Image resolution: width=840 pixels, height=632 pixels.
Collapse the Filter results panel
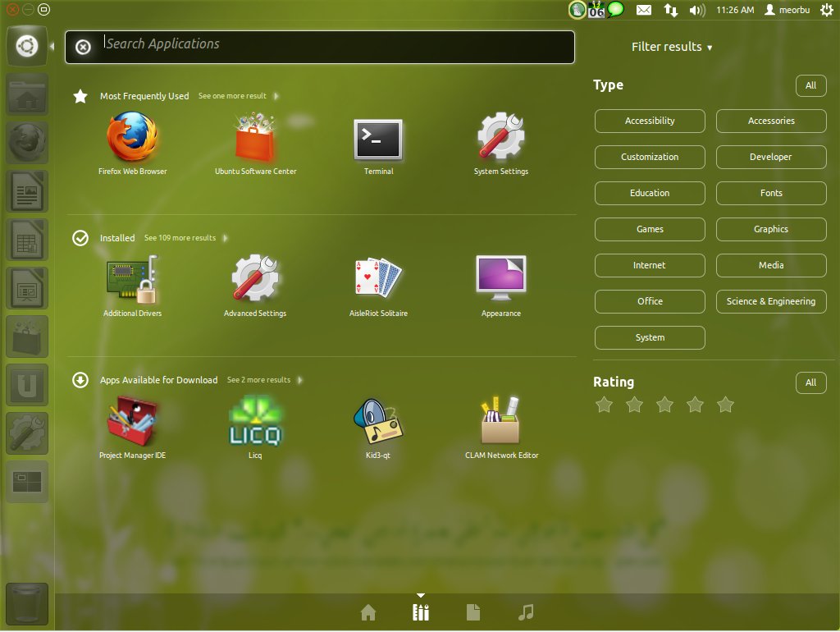coord(672,47)
